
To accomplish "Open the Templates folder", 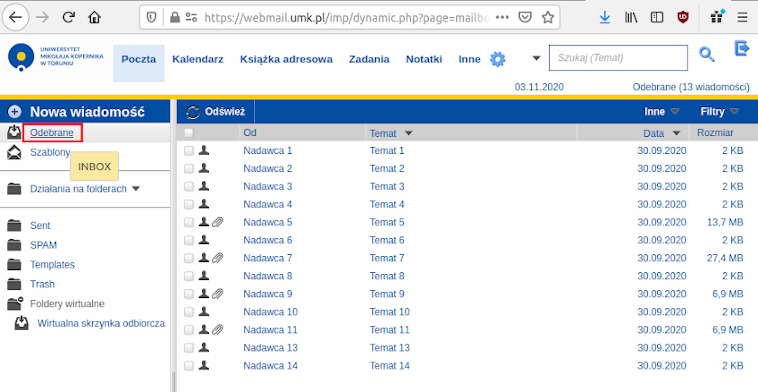I will coord(52,264).
